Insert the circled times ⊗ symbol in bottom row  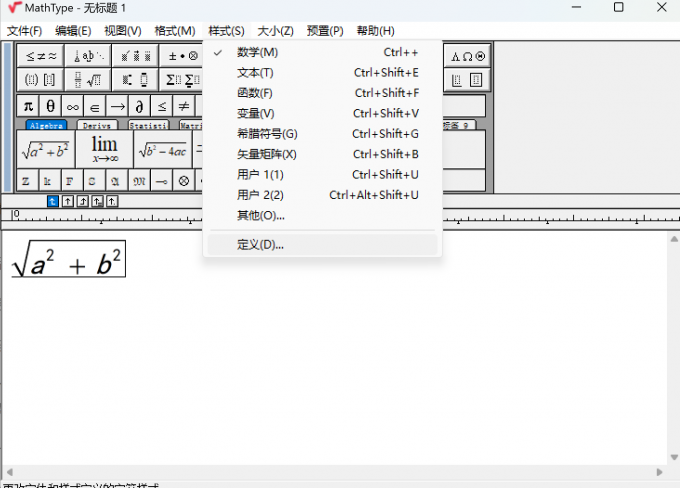coord(183,181)
